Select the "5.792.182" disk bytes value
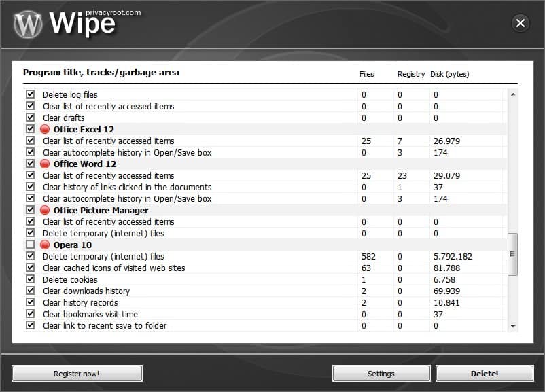 click(x=453, y=257)
